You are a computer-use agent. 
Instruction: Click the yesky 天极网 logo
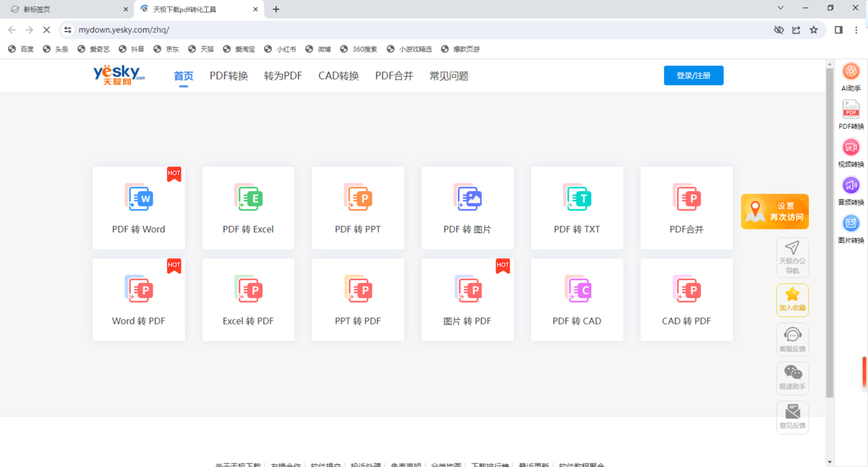119,75
